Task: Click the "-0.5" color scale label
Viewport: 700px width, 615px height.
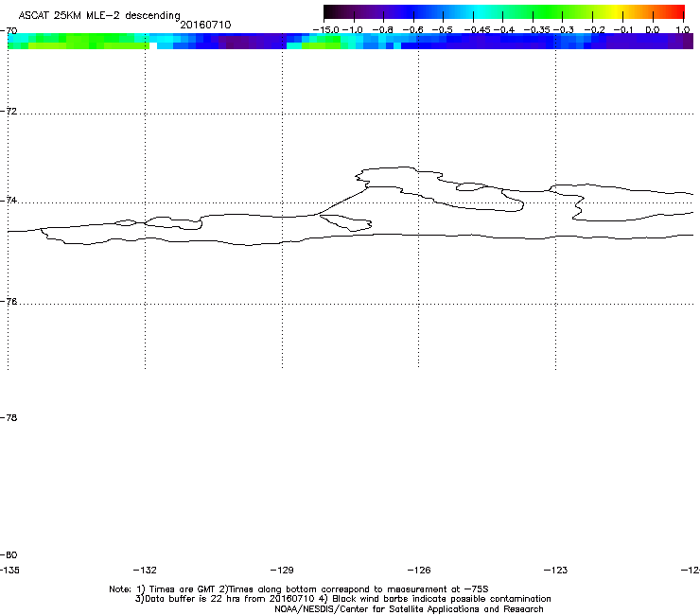Action: coord(443,30)
